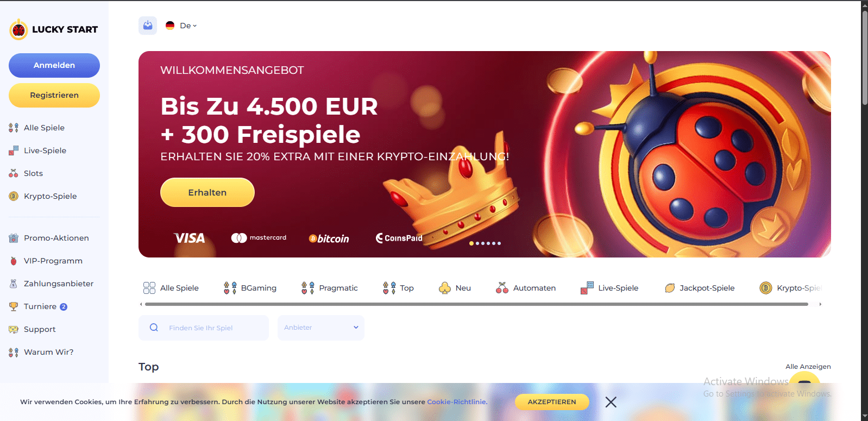The height and width of the screenshot is (421, 868).
Task: Open Turniere via the trophy icon
Action: (x=14, y=306)
